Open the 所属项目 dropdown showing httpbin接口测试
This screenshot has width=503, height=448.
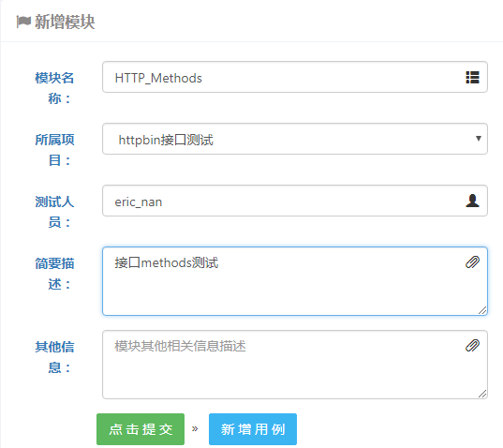(295, 139)
